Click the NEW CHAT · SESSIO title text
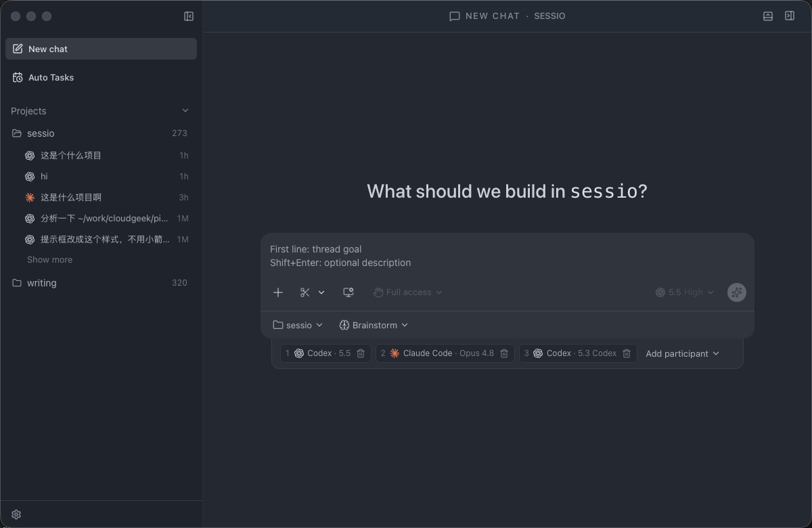The image size is (812, 528). click(516, 16)
